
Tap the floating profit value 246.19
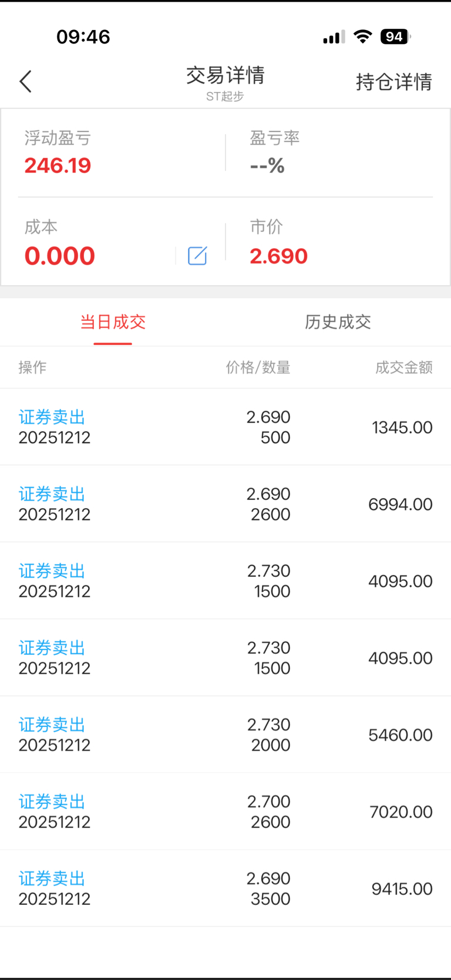(58, 165)
